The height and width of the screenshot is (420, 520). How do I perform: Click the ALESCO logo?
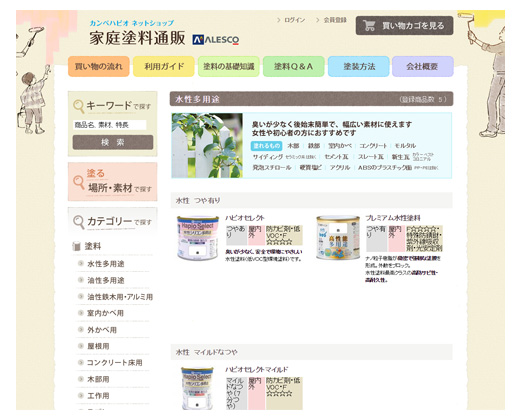tap(216, 40)
